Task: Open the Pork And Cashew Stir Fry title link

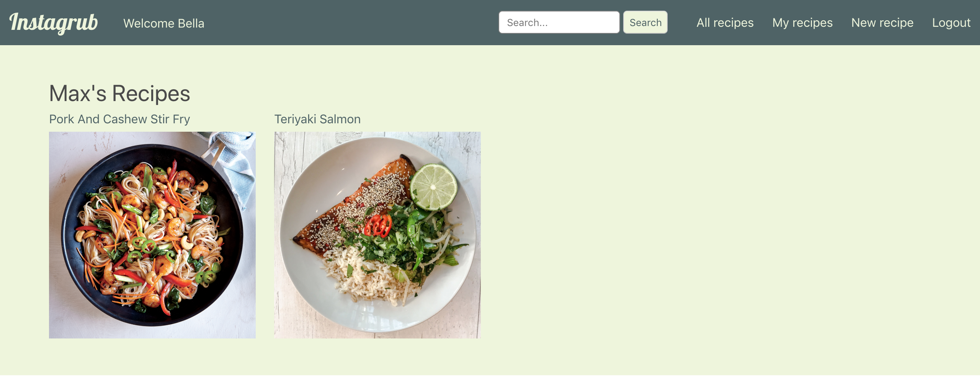Action: coord(119,119)
